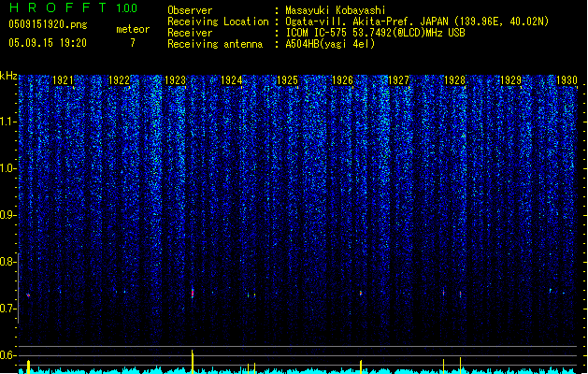The image size is (588, 374).
Task: Click the tallest yellow power spike after 1923
Action: [193, 362]
